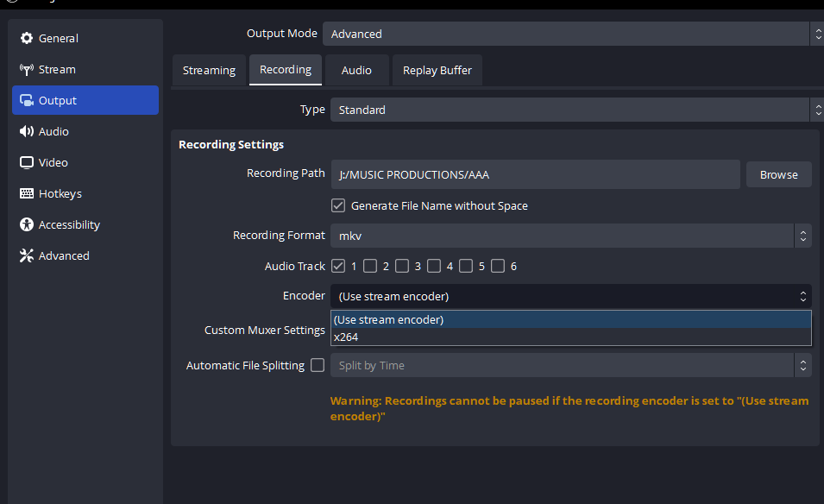The width and height of the screenshot is (824, 504).
Task: Click the Output settings icon
Action: tap(28, 100)
